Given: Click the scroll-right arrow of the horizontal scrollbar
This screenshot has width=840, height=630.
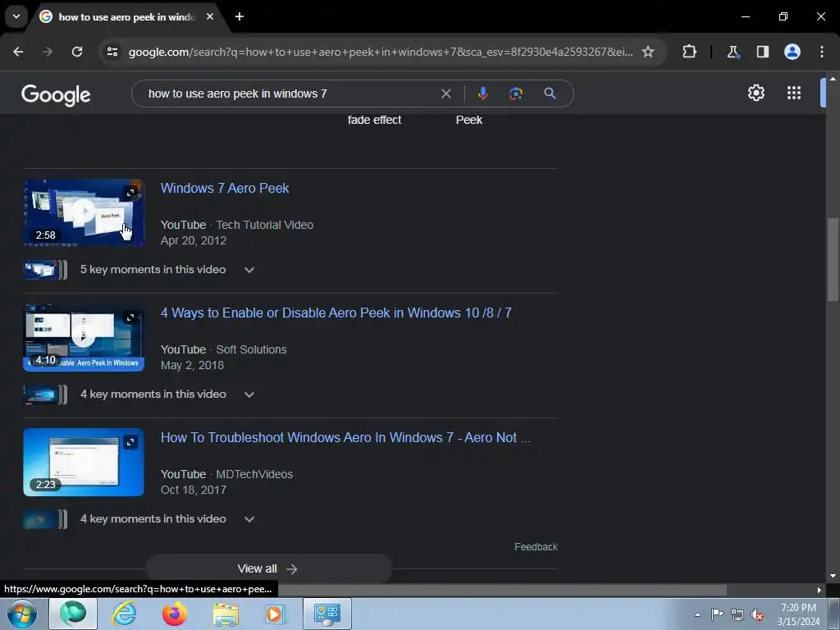Looking at the screenshot, I should [819, 590].
